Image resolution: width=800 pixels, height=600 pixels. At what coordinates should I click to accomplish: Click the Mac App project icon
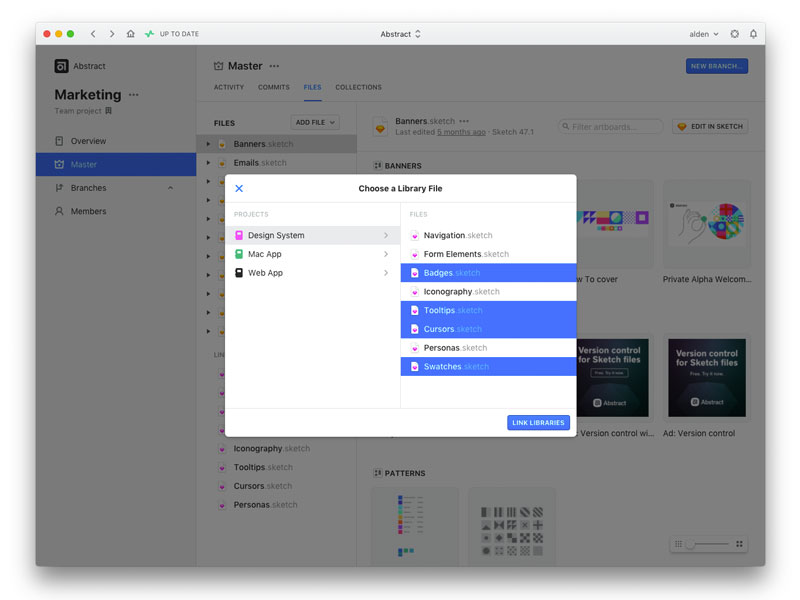point(239,254)
